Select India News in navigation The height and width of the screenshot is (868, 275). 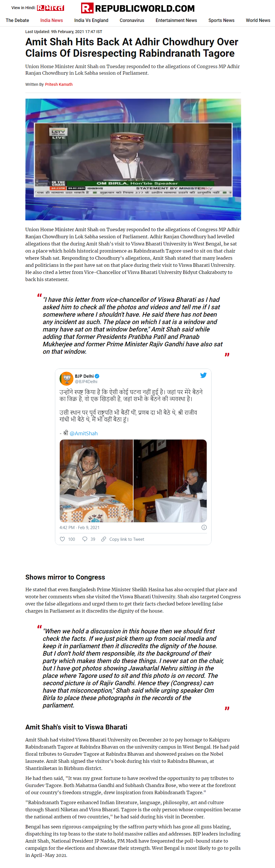52,20
